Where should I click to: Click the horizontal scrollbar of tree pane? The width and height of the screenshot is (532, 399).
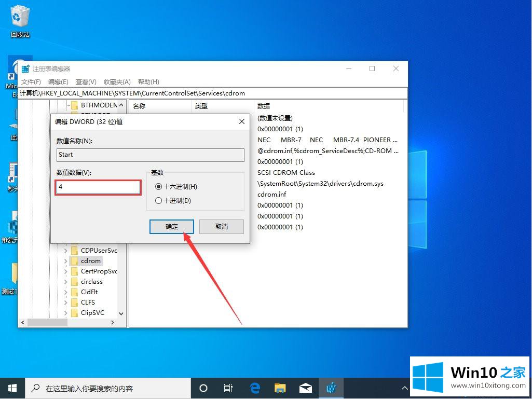click(67, 322)
